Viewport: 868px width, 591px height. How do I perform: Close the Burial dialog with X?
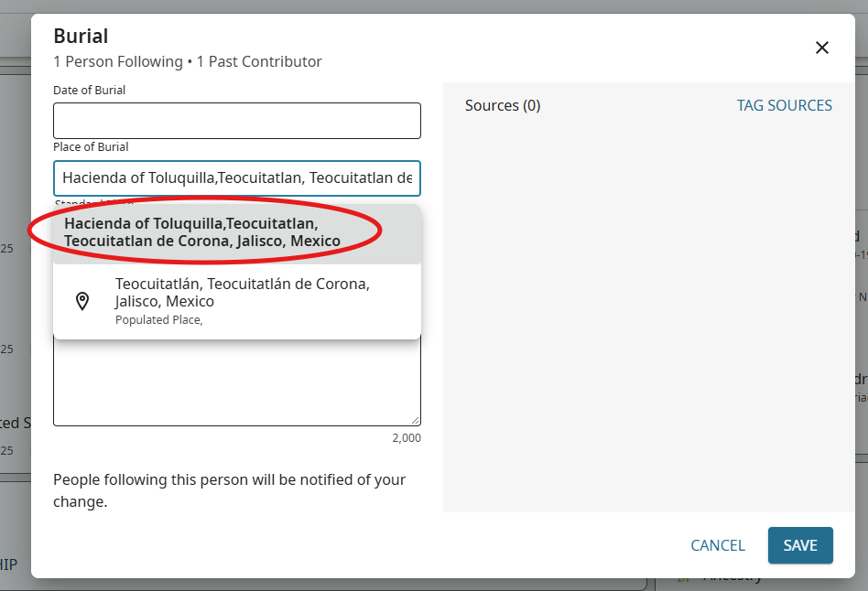coord(821,48)
